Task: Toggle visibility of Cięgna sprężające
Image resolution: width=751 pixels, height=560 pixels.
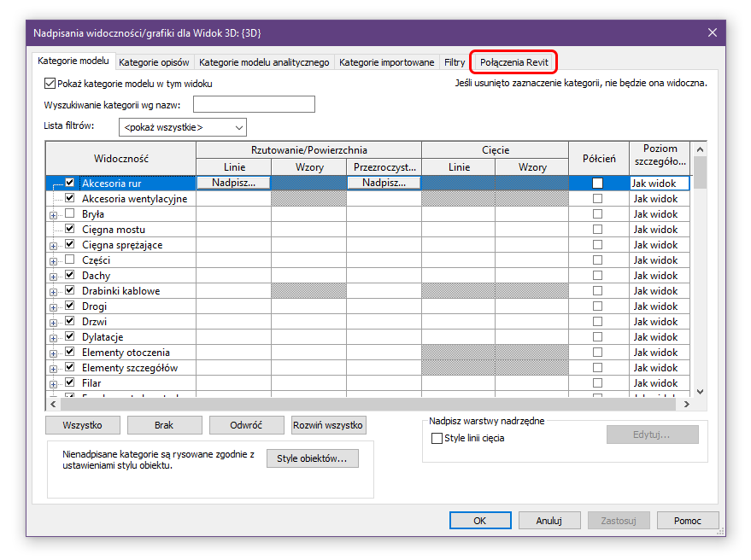Action: click(70, 244)
